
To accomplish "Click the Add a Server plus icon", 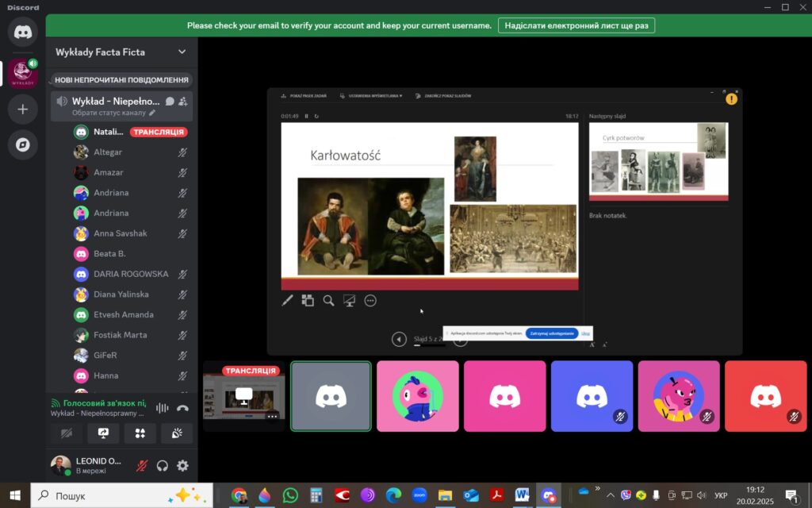I will pyautogui.click(x=22, y=110).
